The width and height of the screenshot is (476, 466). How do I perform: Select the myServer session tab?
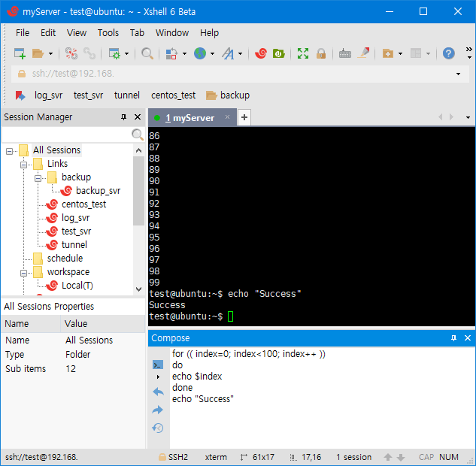pyautogui.click(x=190, y=118)
